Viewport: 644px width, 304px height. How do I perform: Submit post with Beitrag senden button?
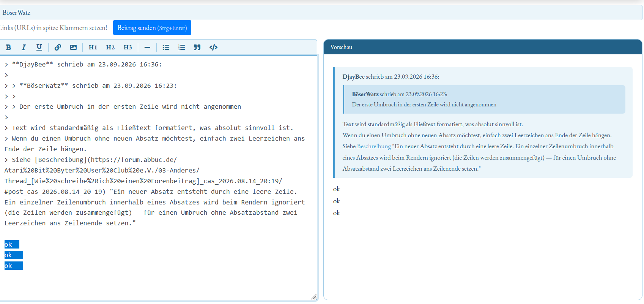pos(152,28)
